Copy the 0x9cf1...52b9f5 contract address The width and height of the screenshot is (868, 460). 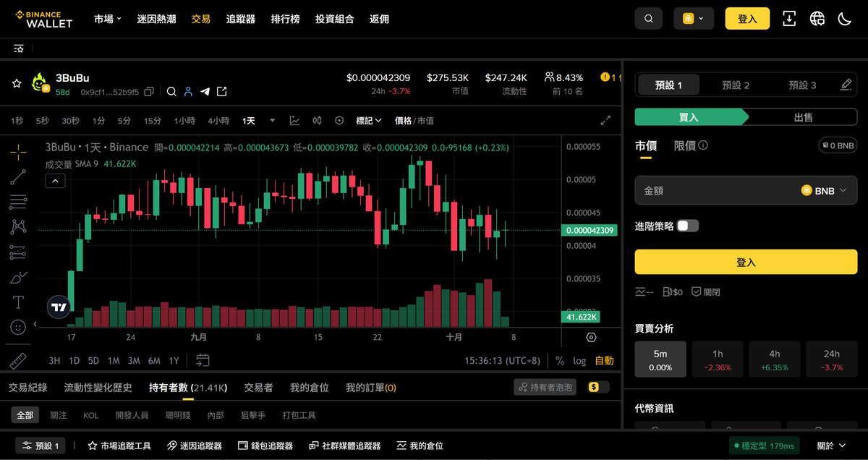(148, 92)
